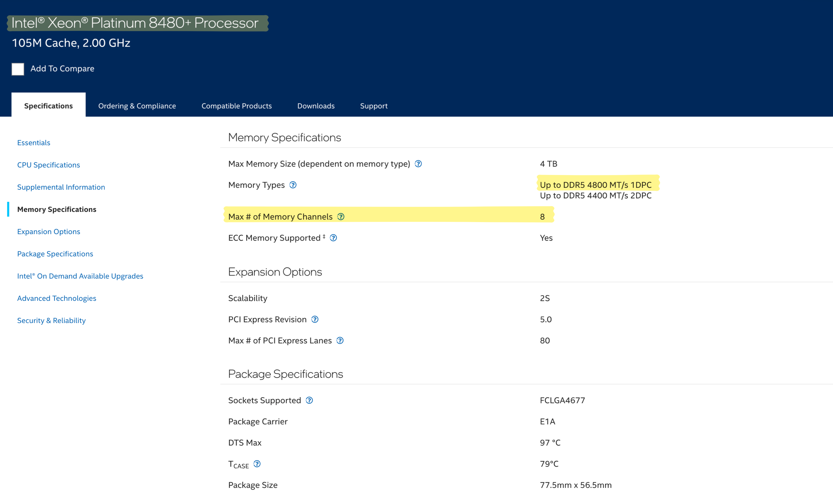Open help icon for Max # of PCI Express Lanes
Screen dimensions: 833x504
click(340, 341)
